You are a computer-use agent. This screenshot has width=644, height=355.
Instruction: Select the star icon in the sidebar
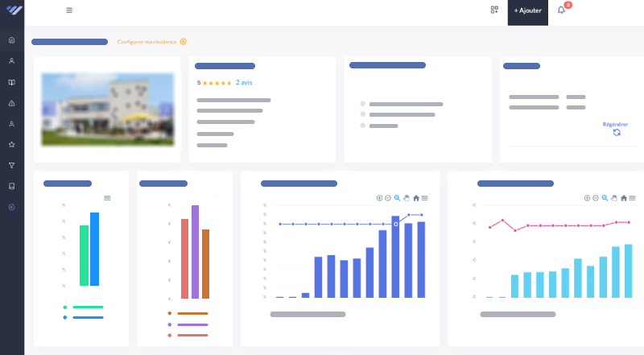pos(11,145)
